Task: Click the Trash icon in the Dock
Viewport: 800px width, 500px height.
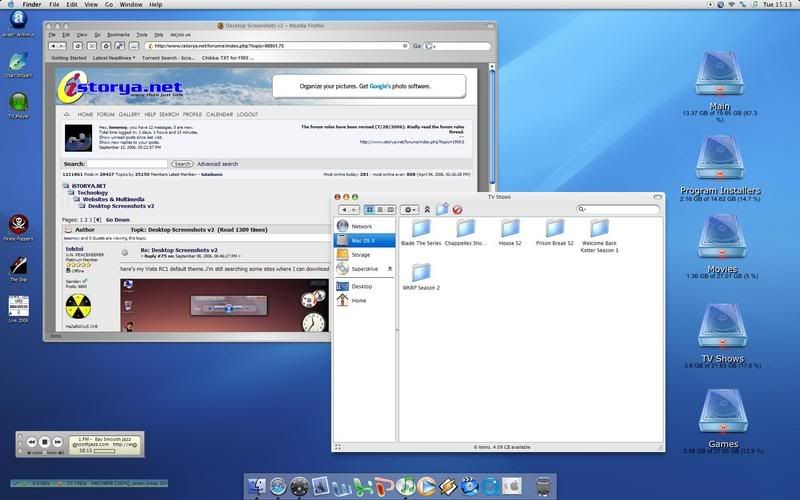Action: pyautogui.click(x=542, y=487)
